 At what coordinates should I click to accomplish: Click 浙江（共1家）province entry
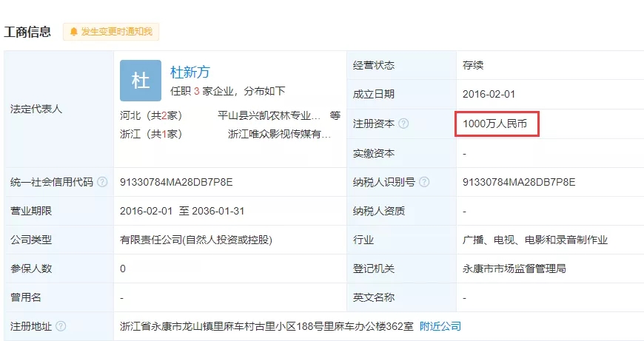point(151,134)
